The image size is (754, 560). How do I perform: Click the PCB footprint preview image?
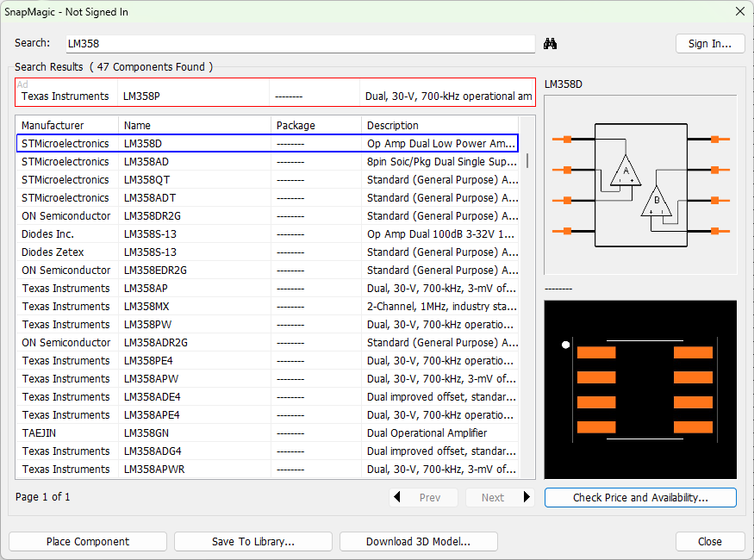point(640,389)
